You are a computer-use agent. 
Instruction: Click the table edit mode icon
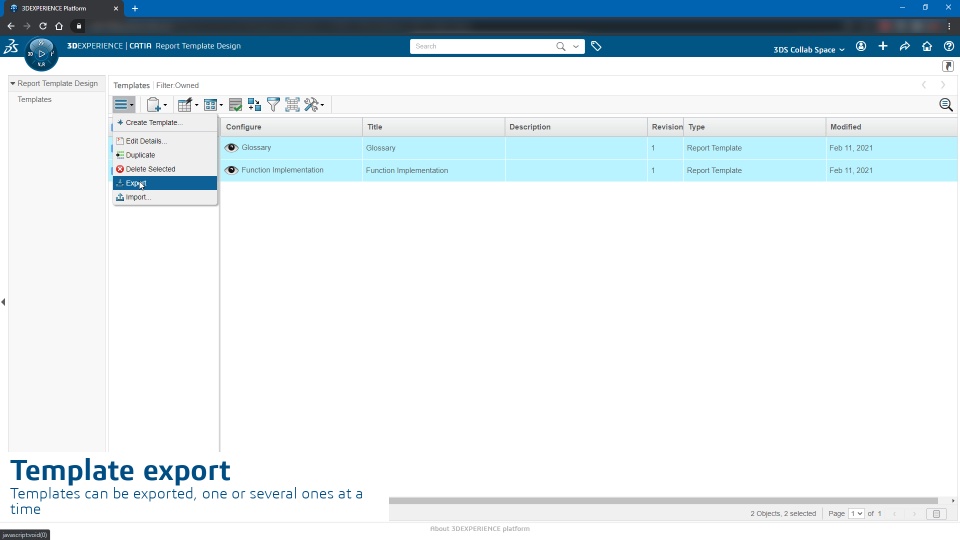point(185,105)
